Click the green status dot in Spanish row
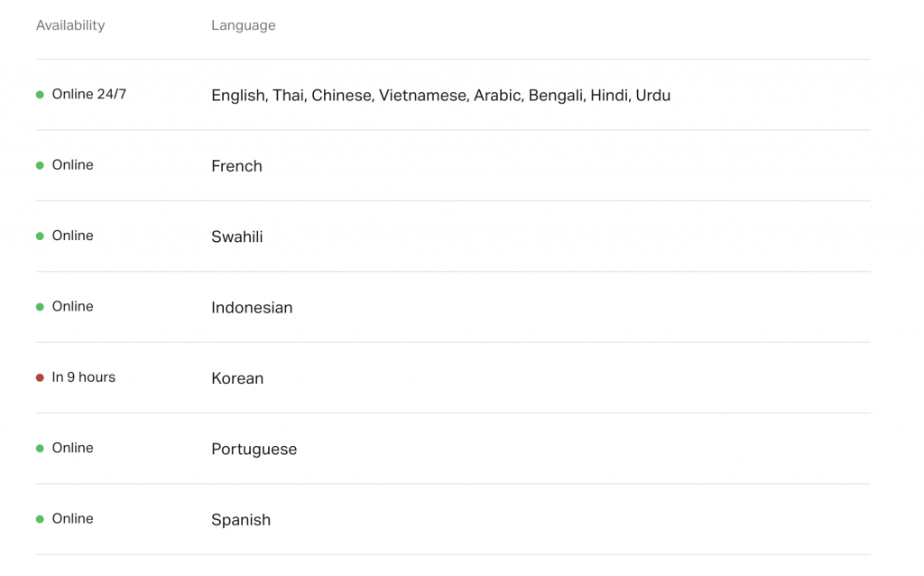The image size is (924, 576). (40, 519)
